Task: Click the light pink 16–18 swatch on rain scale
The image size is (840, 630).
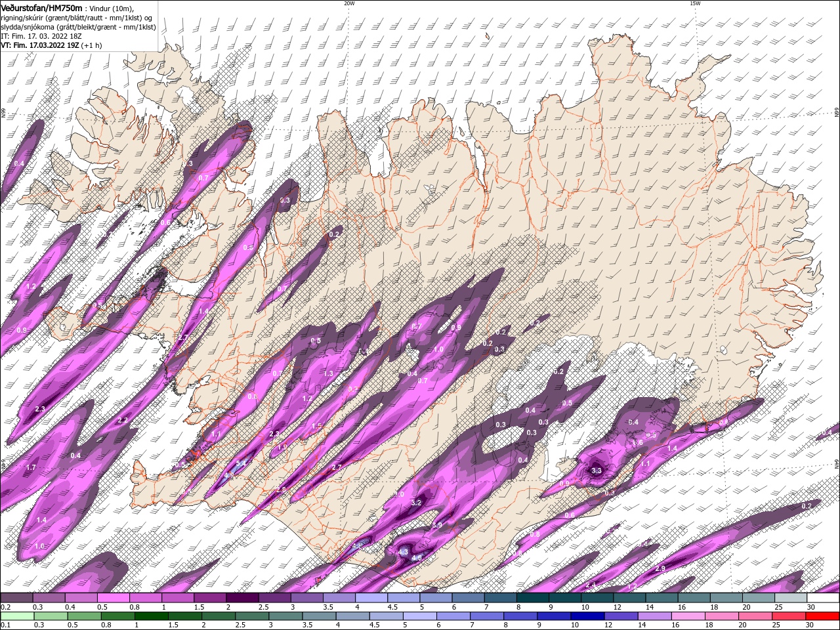Action: coord(688,616)
